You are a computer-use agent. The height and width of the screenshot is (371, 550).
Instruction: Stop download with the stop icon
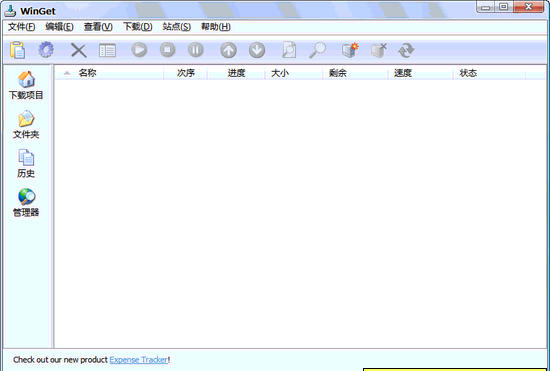168,50
